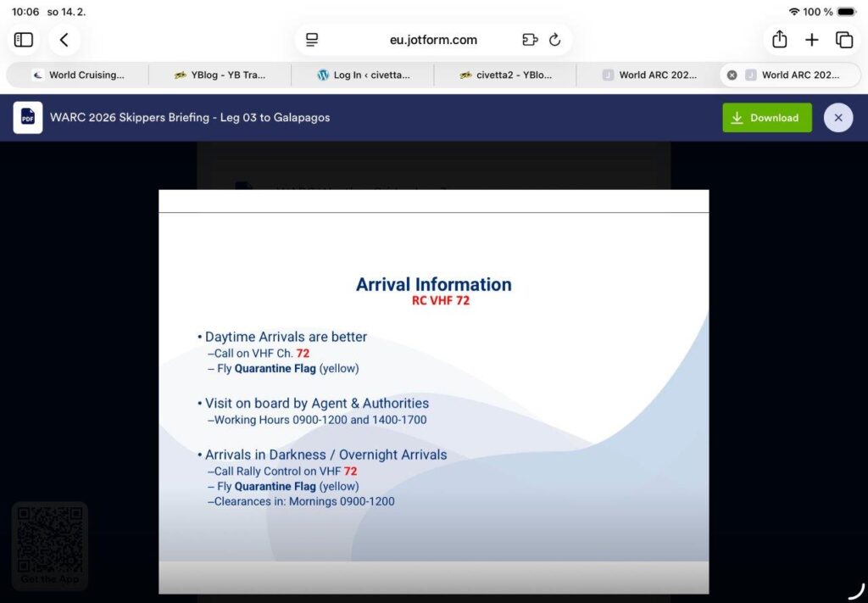Close the active World ARC tab

click(x=732, y=75)
